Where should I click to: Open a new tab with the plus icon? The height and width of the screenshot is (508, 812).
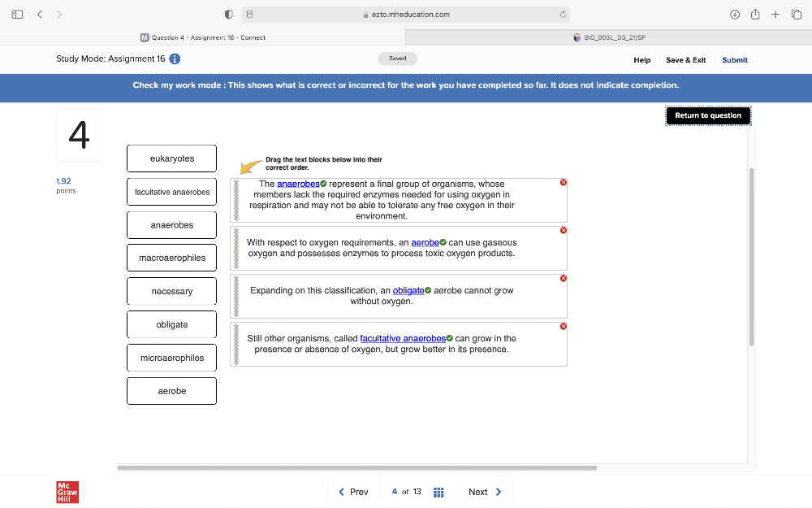[x=775, y=14]
